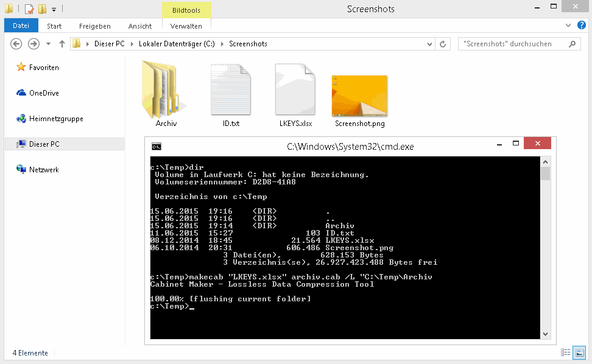592x364 pixels.
Task: Click the New Folder icon in title bar
Action: tap(42, 9)
